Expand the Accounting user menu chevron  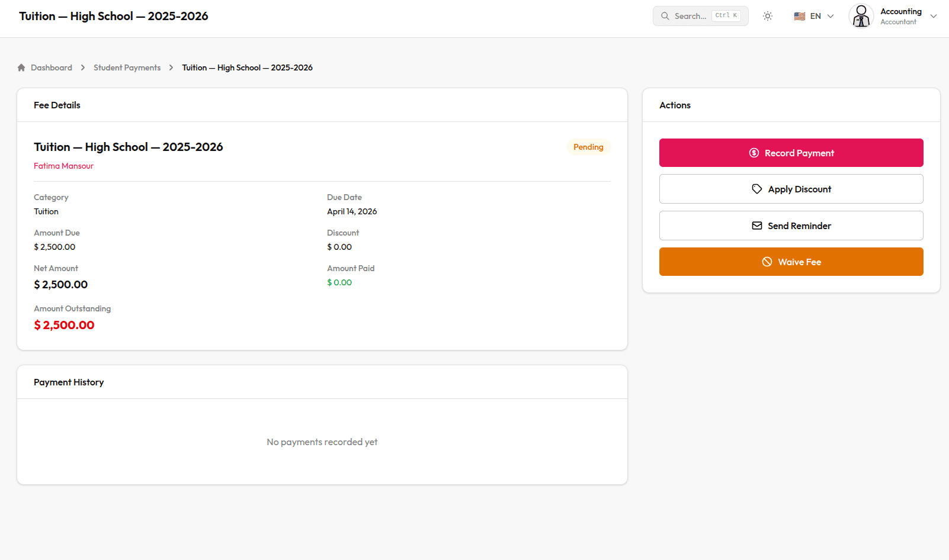934,16
